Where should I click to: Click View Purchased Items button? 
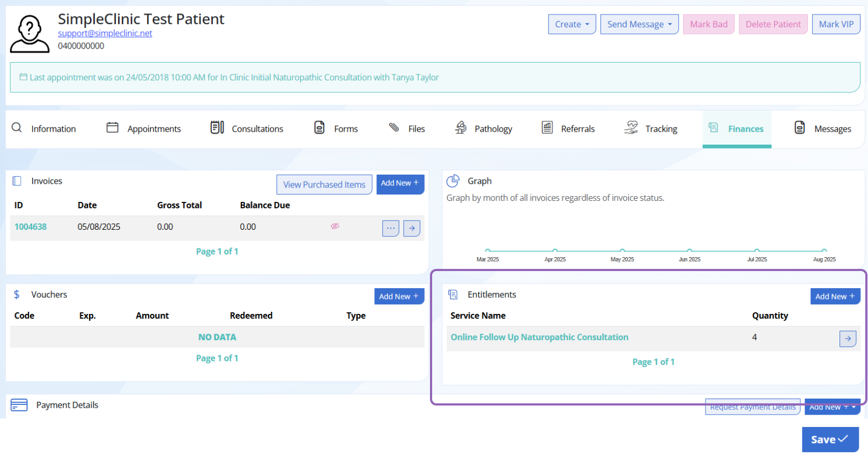[324, 185]
